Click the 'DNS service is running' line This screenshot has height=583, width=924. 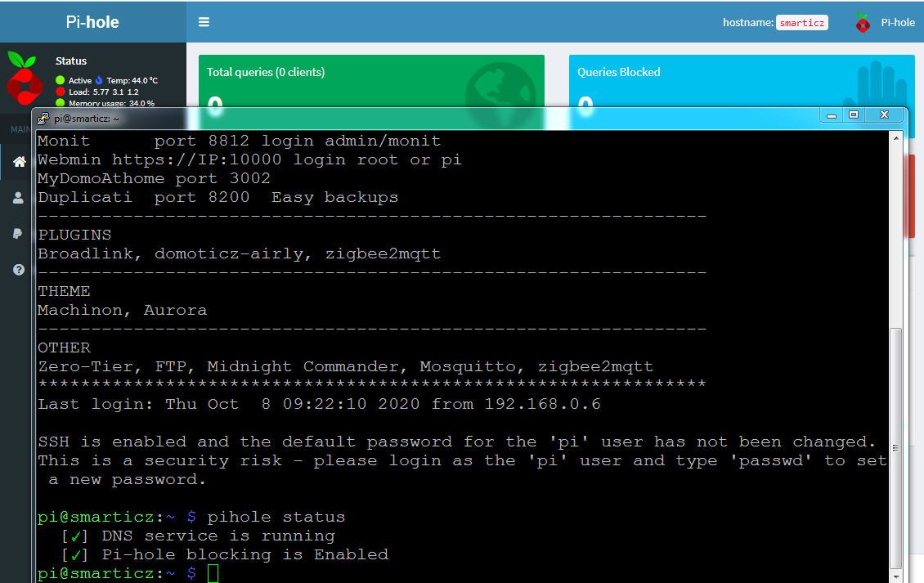click(x=199, y=536)
